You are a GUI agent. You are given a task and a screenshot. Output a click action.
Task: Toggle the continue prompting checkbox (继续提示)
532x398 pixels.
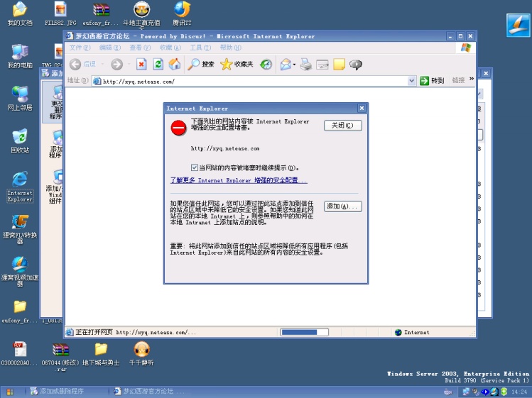click(195, 168)
